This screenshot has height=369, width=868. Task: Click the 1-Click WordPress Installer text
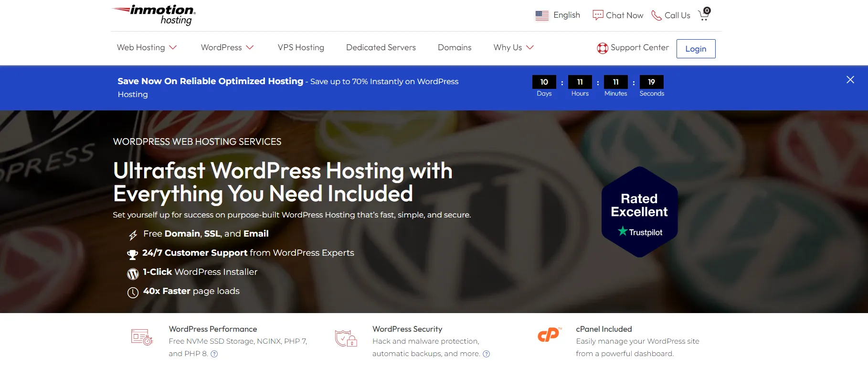point(200,272)
